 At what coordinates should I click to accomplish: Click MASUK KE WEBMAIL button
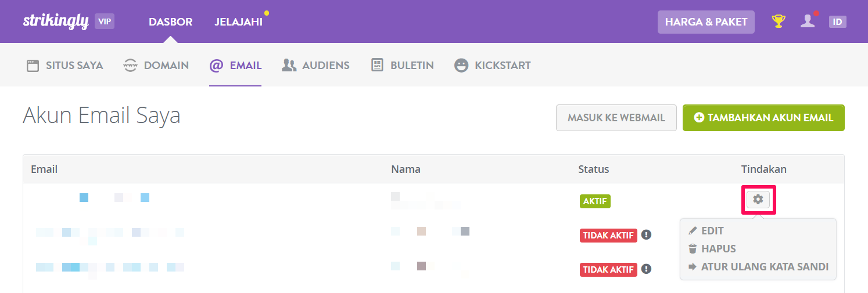[616, 117]
